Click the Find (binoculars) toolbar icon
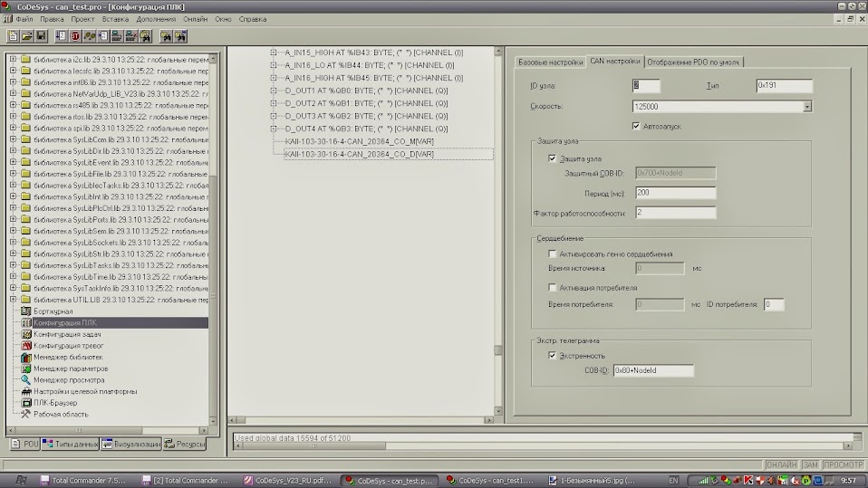 tap(166, 36)
